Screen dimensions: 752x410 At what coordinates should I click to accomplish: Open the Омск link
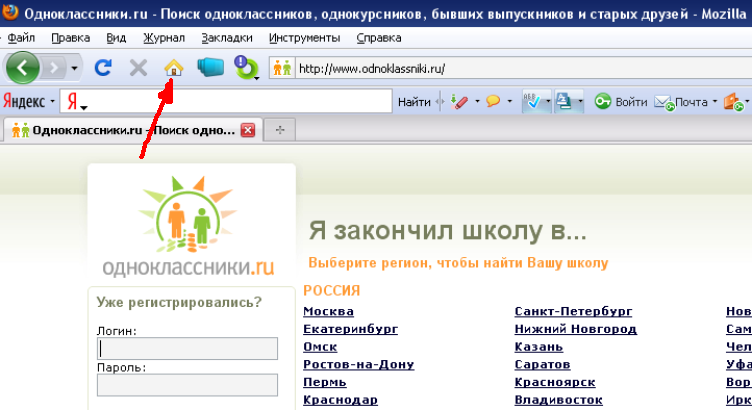(320, 347)
